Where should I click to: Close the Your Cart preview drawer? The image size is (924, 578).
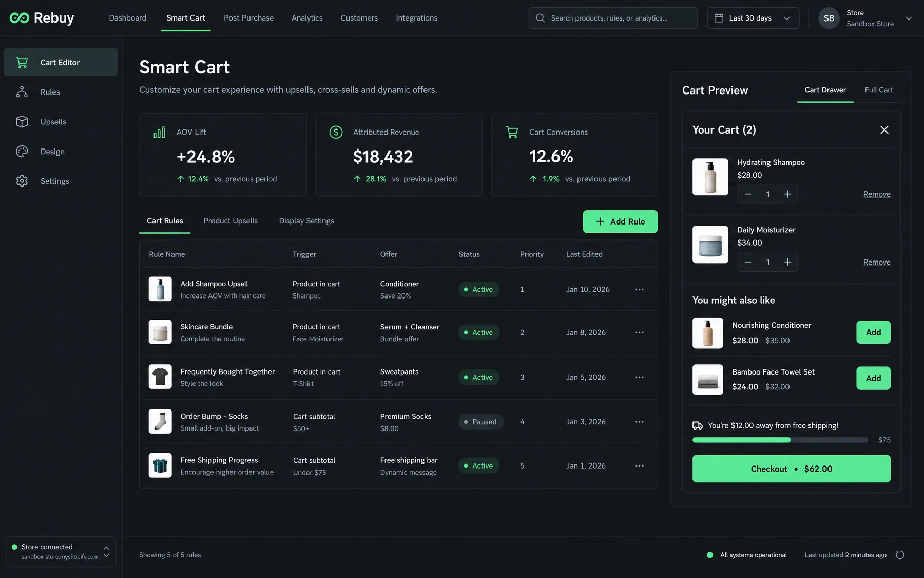coord(884,130)
